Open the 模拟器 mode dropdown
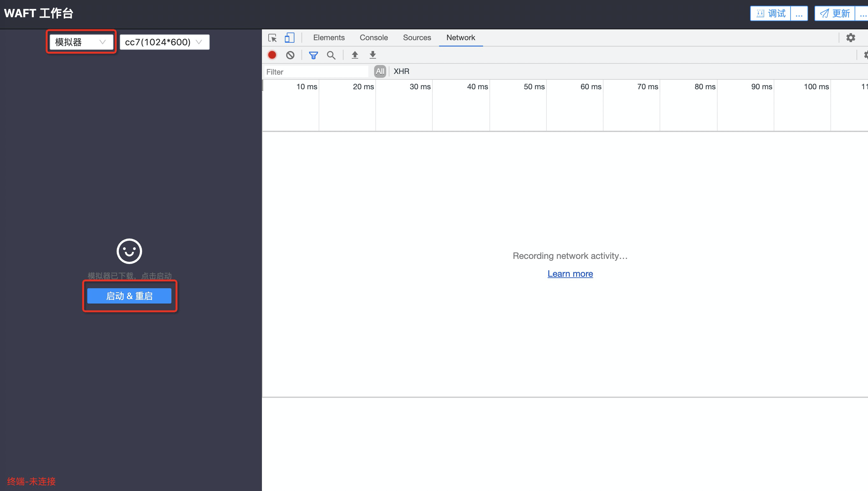868x491 pixels. [x=81, y=42]
